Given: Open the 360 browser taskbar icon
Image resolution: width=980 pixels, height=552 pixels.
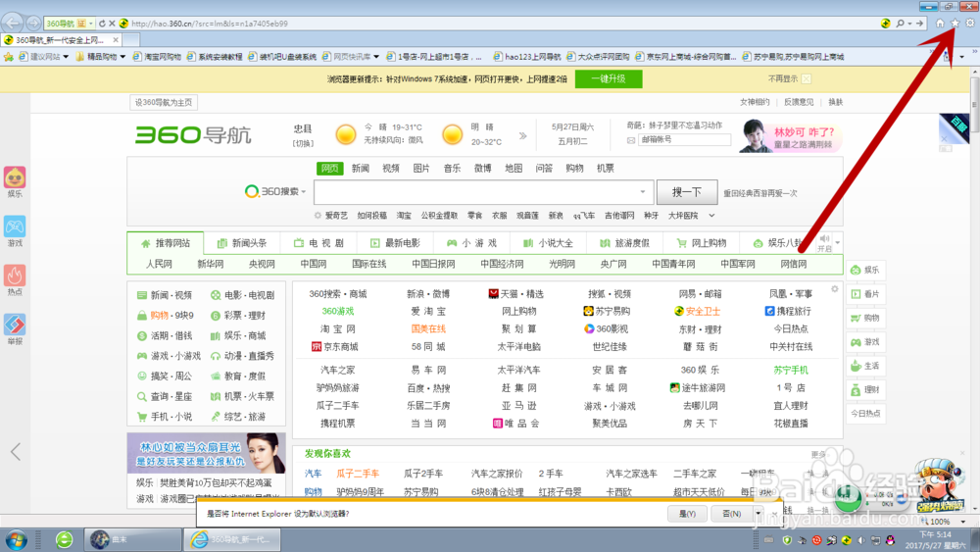Looking at the screenshot, I should [65, 539].
